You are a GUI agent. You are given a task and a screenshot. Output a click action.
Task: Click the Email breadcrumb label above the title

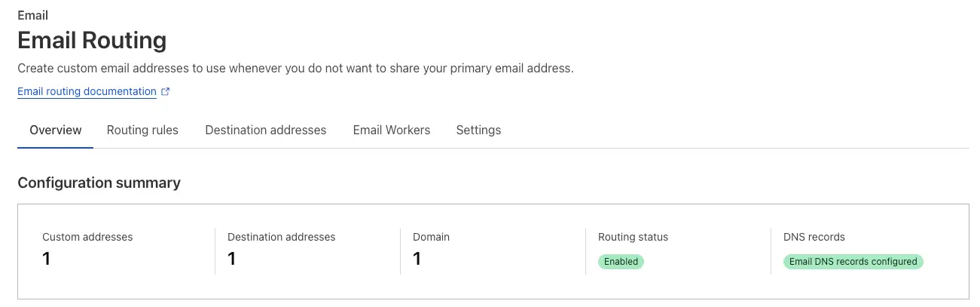(32, 15)
